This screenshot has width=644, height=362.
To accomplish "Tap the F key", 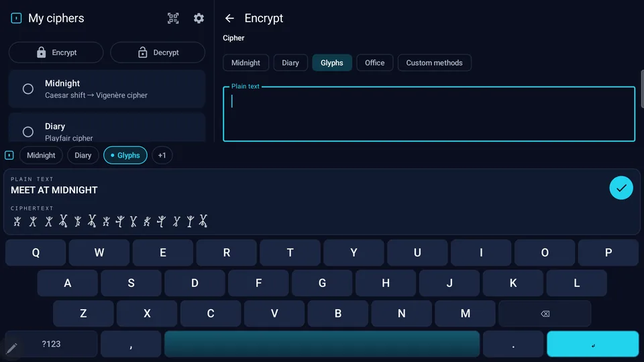I will (x=258, y=283).
